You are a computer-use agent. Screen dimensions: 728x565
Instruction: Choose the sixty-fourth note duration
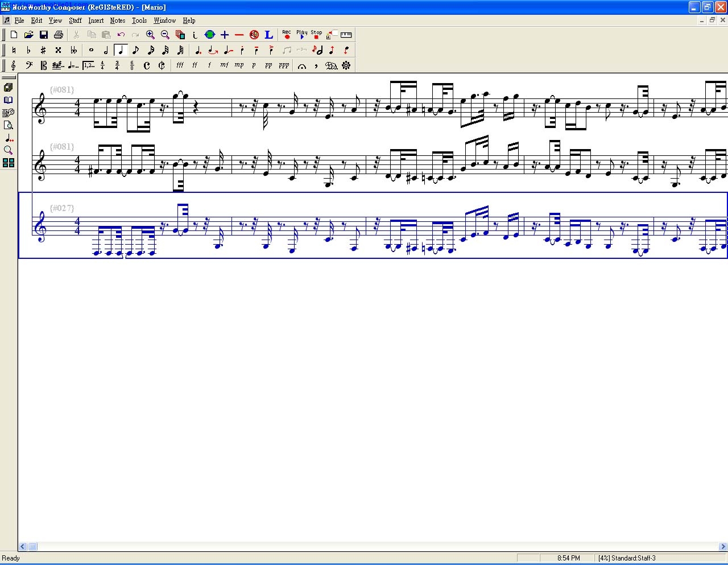[180, 50]
